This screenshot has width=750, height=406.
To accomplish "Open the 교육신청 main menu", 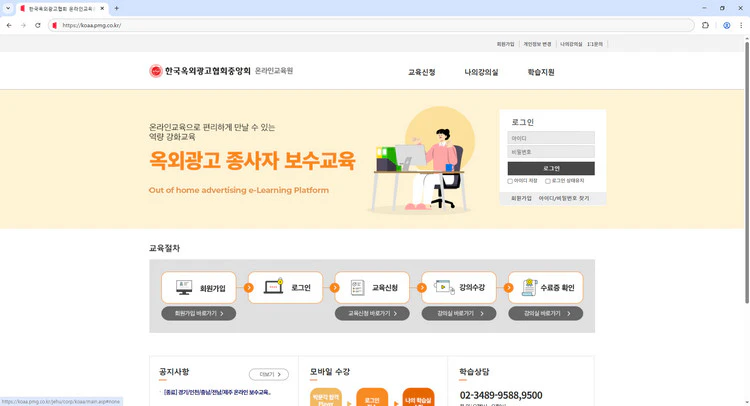I will click(x=421, y=72).
